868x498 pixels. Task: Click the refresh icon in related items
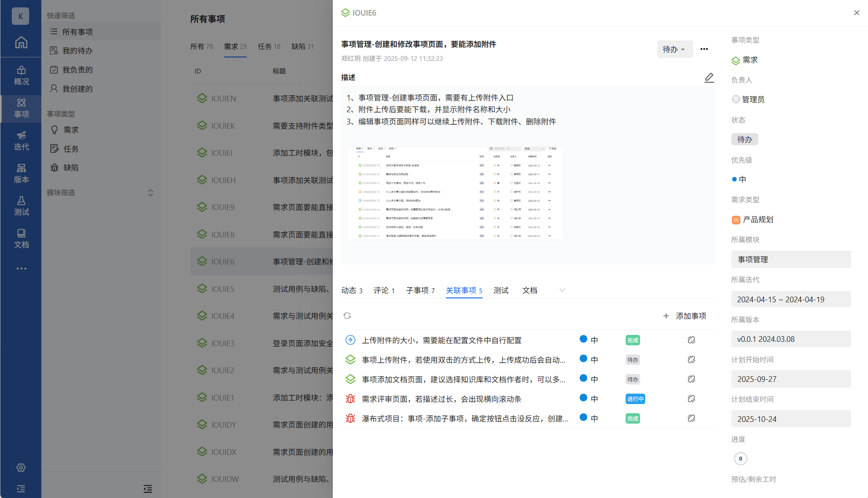coord(347,316)
